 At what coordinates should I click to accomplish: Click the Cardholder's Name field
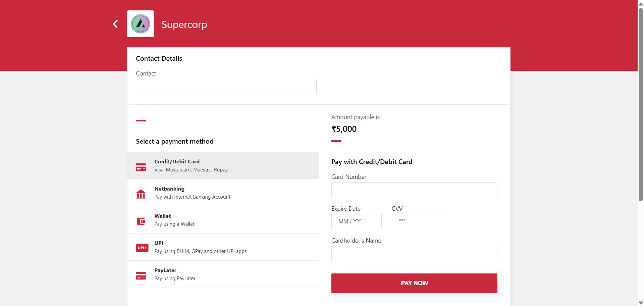pyautogui.click(x=414, y=254)
